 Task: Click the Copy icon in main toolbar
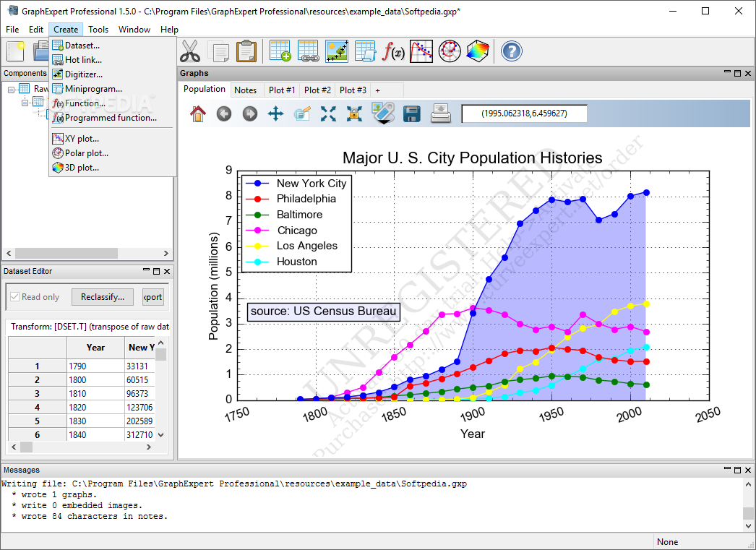pyautogui.click(x=218, y=51)
